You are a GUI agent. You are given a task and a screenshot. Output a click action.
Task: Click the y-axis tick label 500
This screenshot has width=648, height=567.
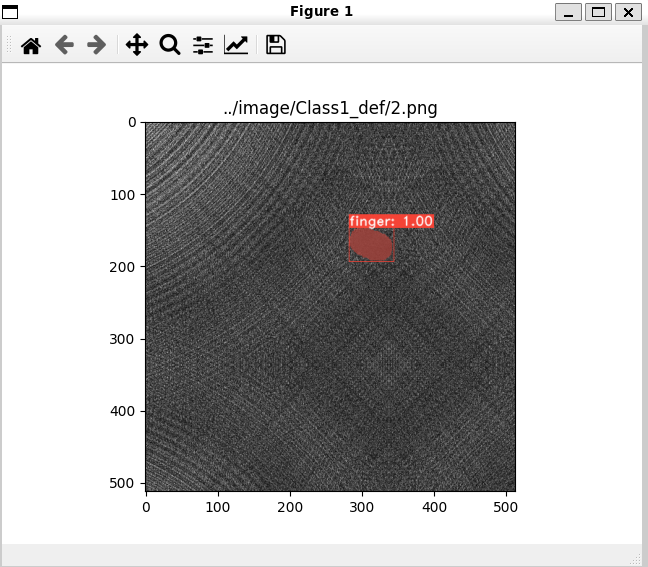(122, 483)
